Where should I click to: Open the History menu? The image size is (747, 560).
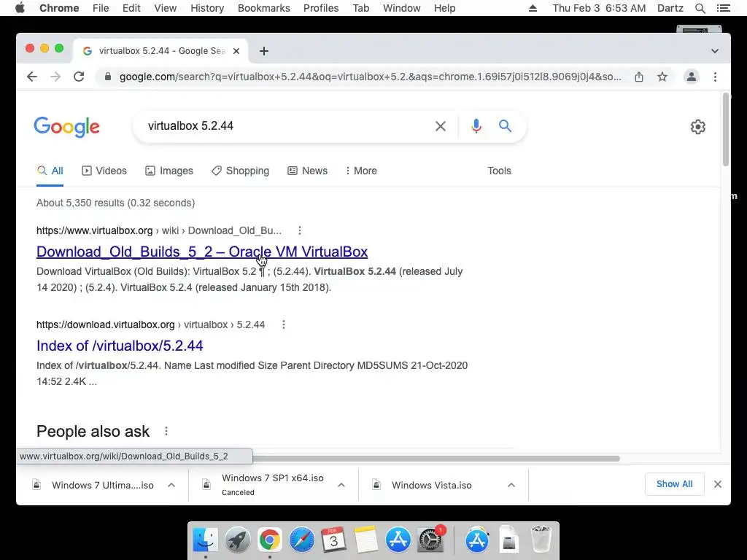coord(207,8)
